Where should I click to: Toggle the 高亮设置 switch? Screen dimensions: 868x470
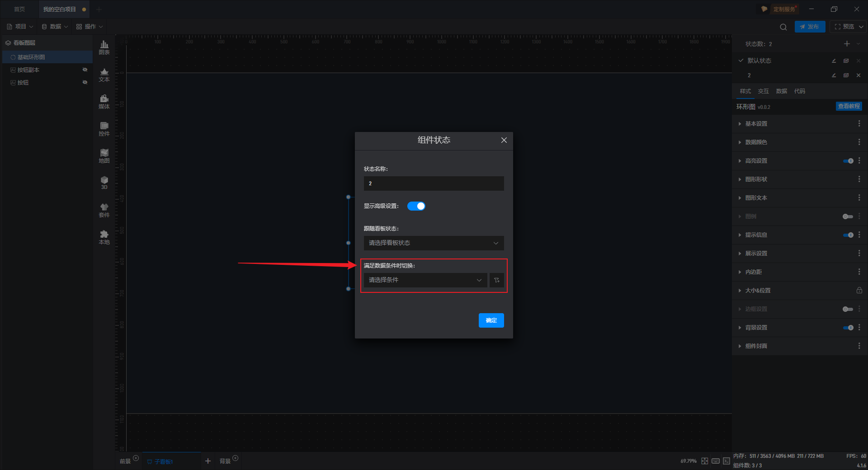pyautogui.click(x=848, y=161)
